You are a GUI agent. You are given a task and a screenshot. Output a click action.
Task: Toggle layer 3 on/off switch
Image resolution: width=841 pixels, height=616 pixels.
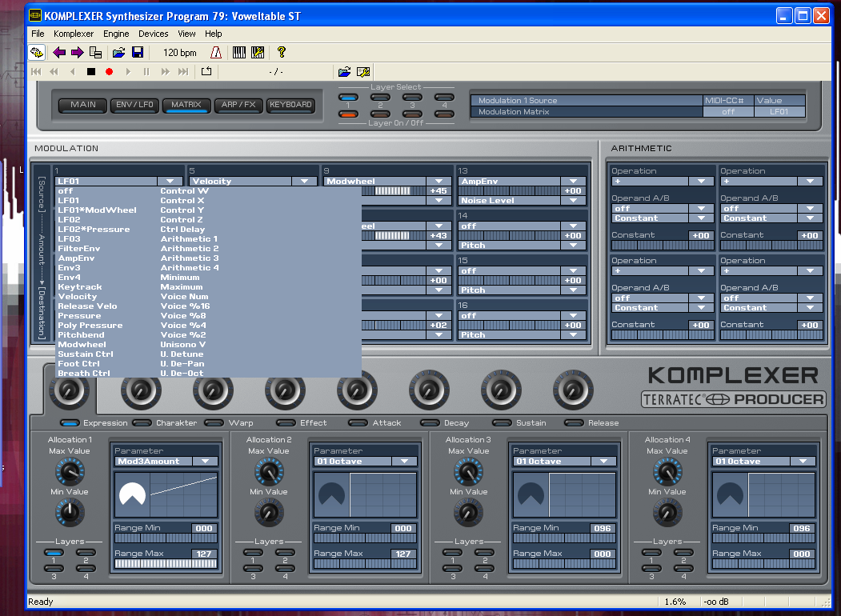tap(412, 114)
